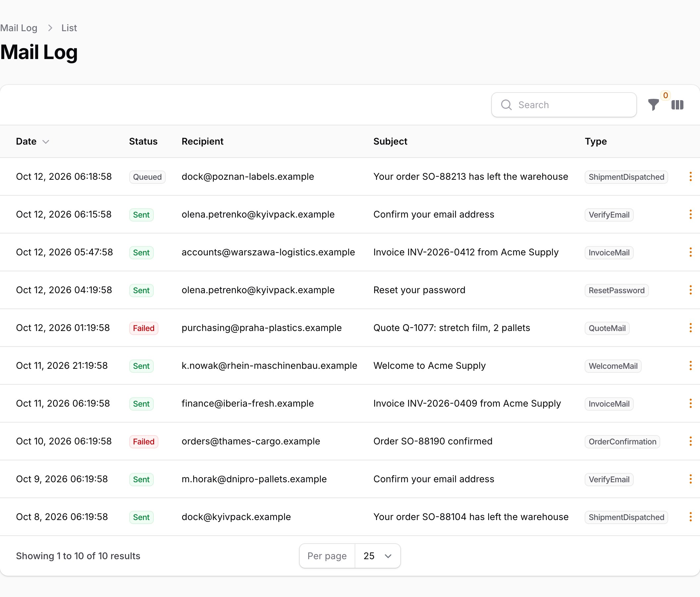
Task: Click the OrderConfirmation type badge
Action: (622, 441)
